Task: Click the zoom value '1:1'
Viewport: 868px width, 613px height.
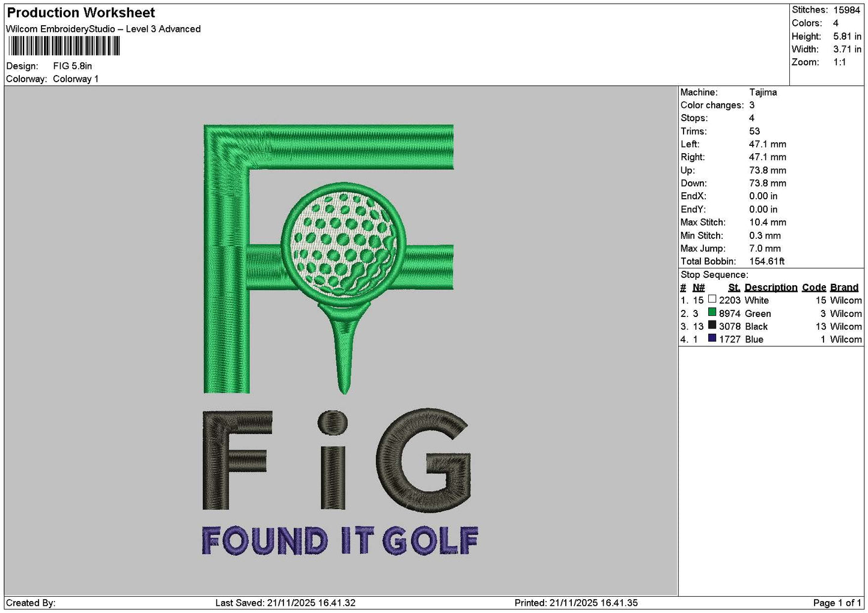Action: tap(839, 62)
